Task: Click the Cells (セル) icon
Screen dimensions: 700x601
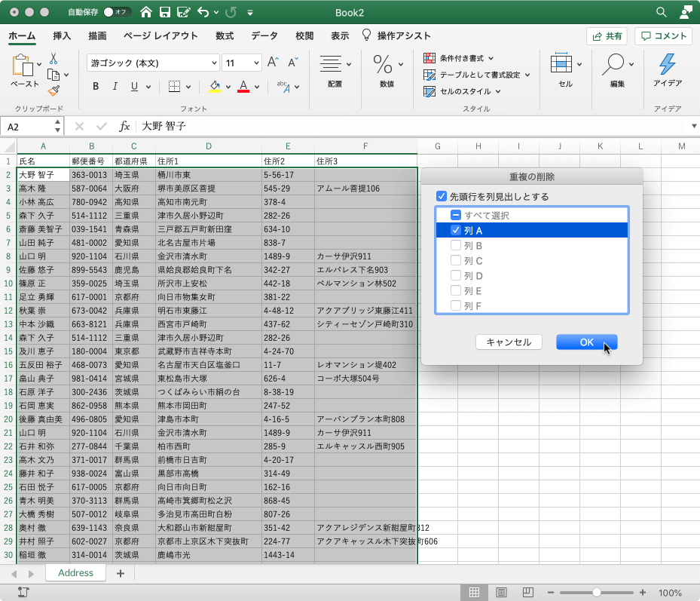Action: (561, 63)
